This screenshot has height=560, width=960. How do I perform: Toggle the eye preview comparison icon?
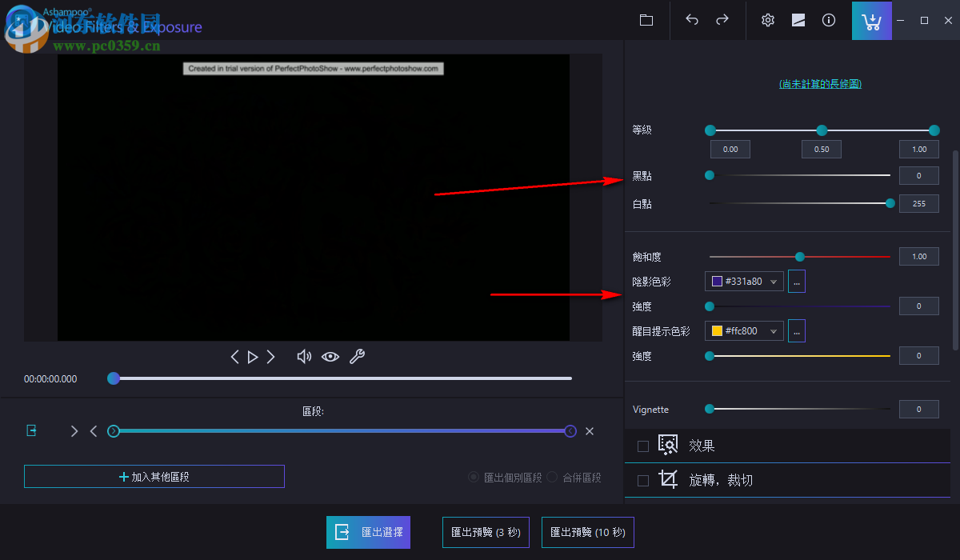click(x=330, y=356)
